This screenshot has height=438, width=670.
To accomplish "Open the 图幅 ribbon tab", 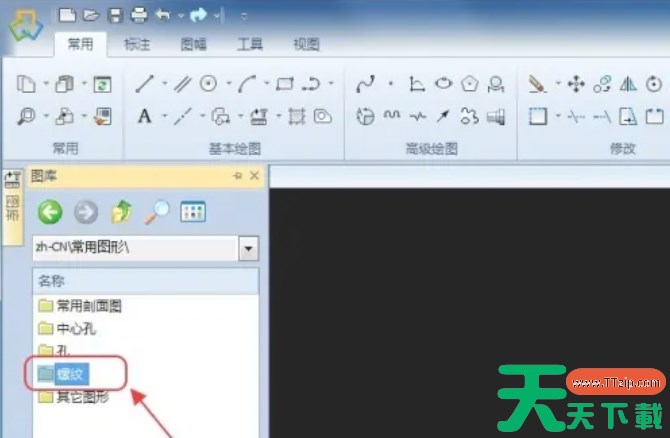I will click(193, 44).
